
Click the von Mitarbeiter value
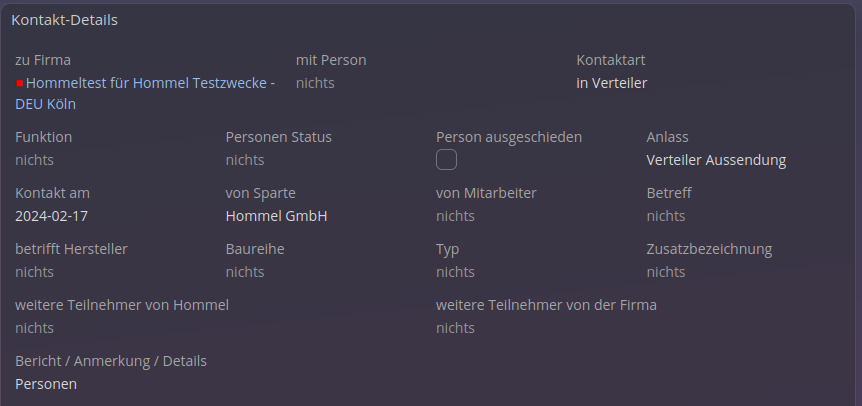[455, 216]
